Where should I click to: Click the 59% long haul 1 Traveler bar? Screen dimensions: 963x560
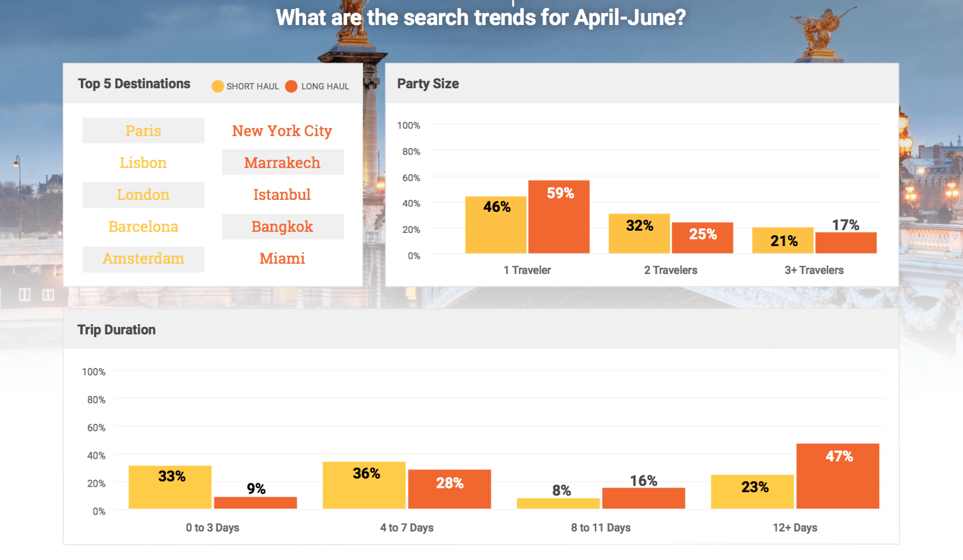click(559, 217)
